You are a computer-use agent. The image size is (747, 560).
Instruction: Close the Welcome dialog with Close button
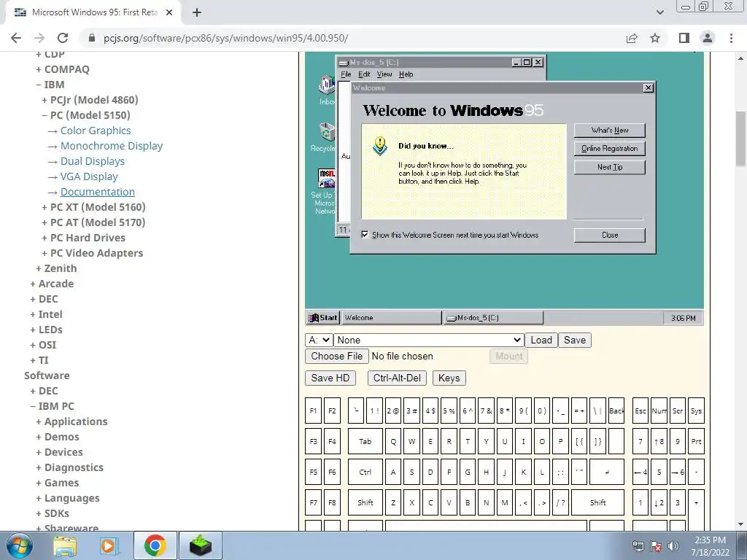pyautogui.click(x=610, y=235)
